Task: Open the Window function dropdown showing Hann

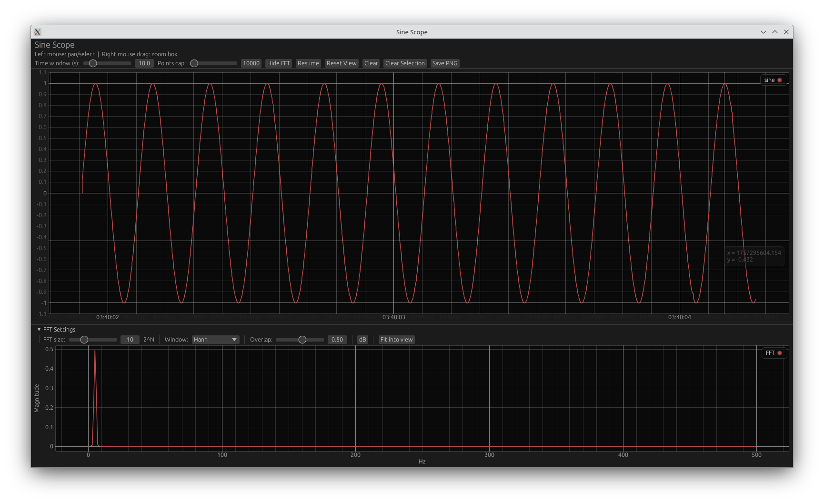Action: pyautogui.click(x=215, y=339)
